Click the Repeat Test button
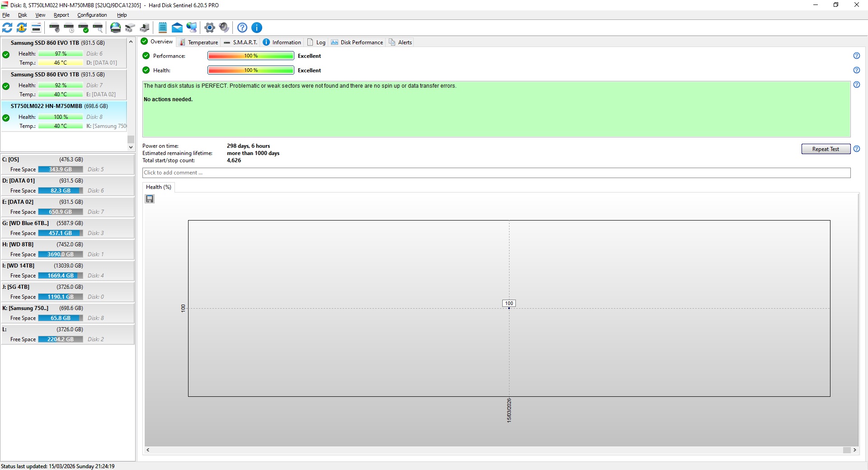This screenshot has height=470, width=868. (826, 149)
